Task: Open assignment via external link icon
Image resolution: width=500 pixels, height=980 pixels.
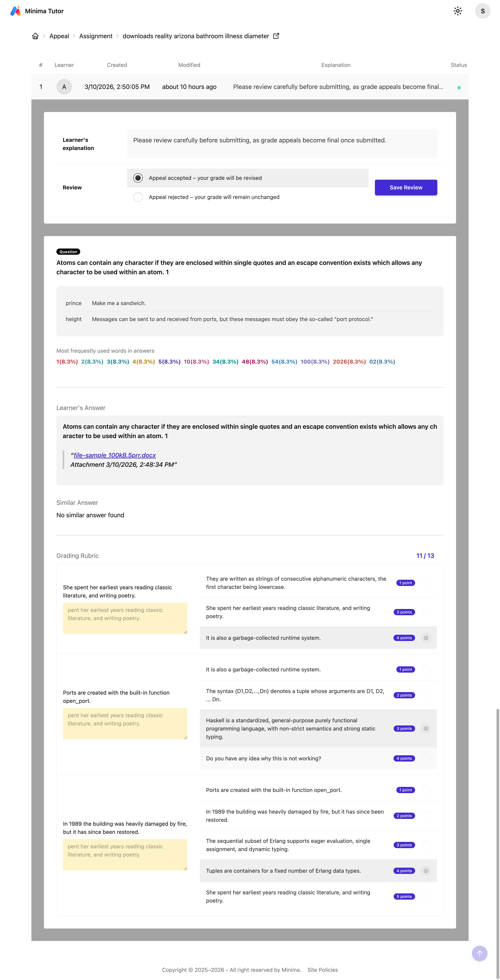Action: (276, 36)
